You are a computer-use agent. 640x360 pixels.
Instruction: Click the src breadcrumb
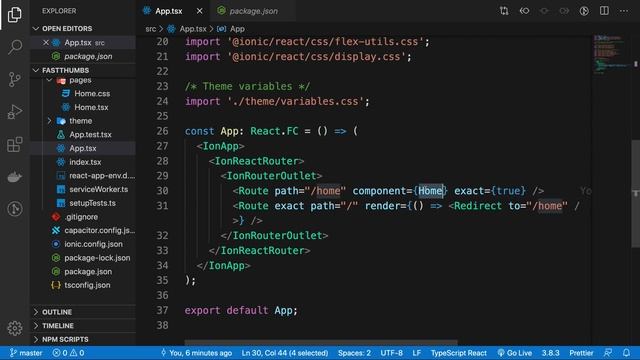tap(151, 29)
